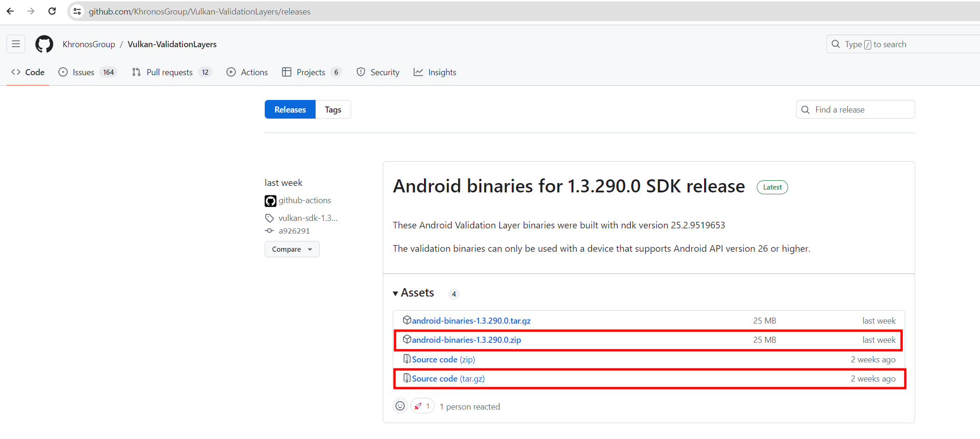Open the Vulkan-ValidationLayers repository link

[172, 44]
